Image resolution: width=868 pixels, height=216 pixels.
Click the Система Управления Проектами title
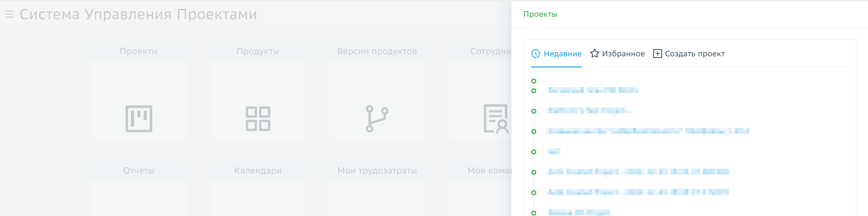point(138,14)
